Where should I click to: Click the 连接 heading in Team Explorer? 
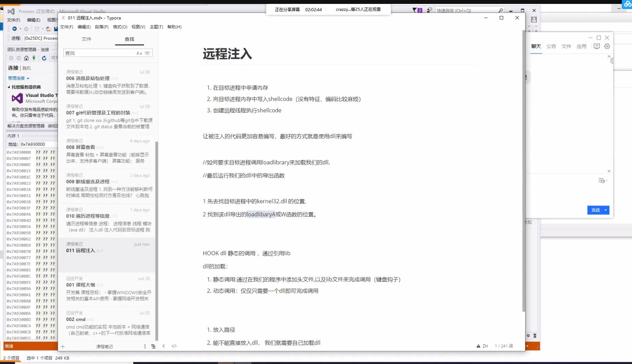(x=13, y=68)
